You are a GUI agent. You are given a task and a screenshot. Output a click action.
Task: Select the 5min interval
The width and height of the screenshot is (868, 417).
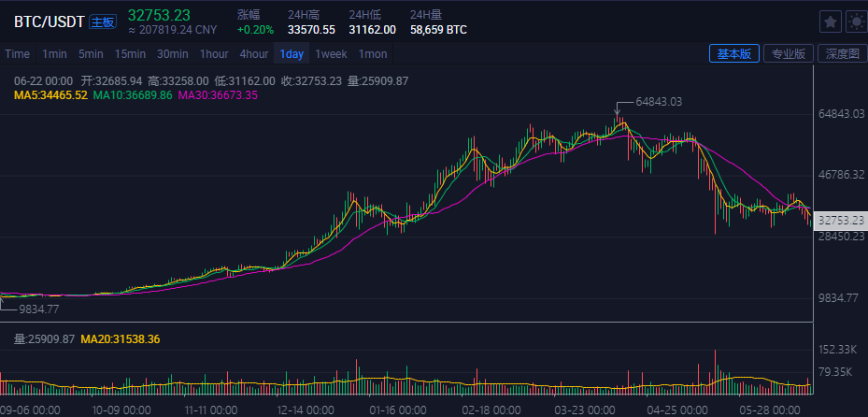tap(91, 54)
